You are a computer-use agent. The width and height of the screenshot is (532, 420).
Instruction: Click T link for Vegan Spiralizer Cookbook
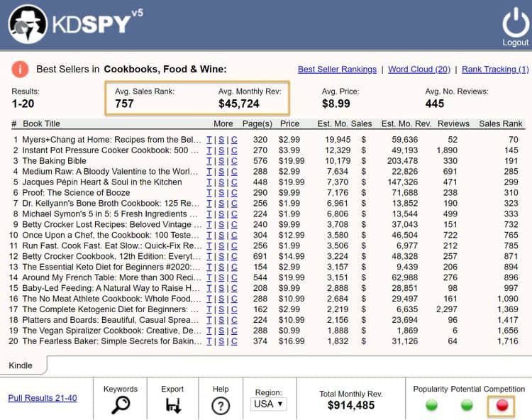click(209, 331)
